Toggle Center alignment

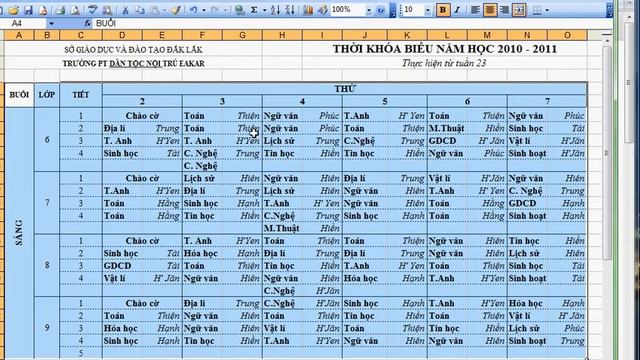(490, 10)
